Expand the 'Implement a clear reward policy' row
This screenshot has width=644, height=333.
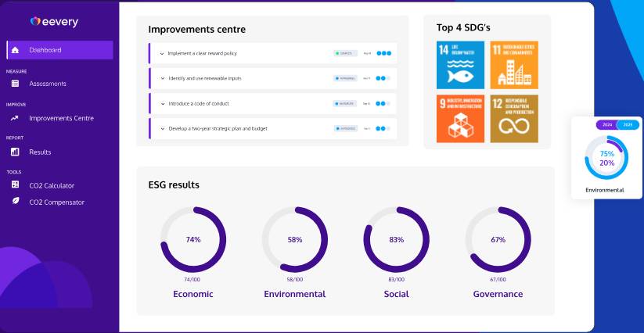(x=162, y=53)
